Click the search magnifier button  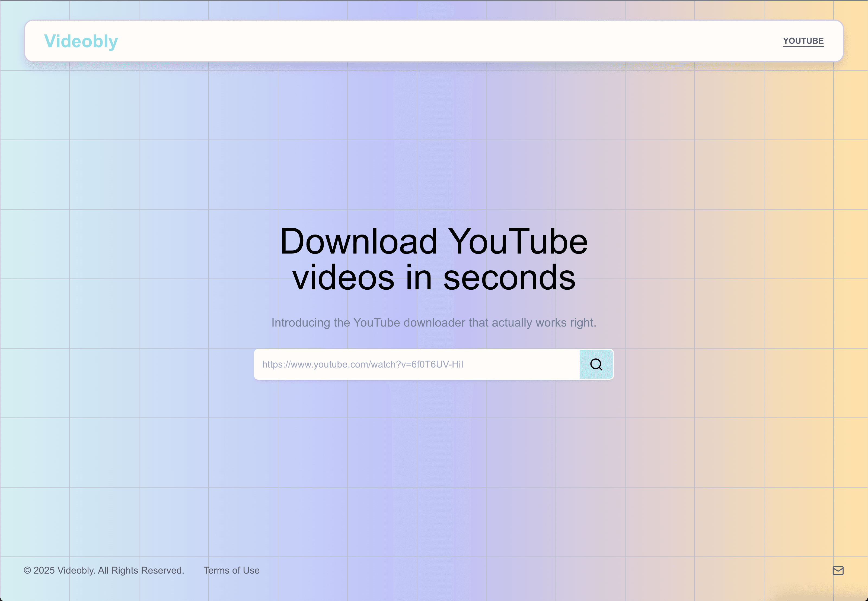pos(596,364)
